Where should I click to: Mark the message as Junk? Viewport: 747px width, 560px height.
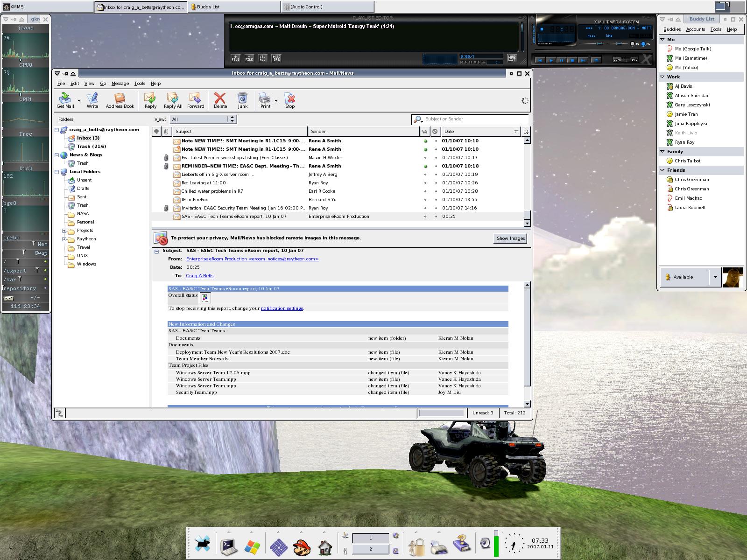243,100
